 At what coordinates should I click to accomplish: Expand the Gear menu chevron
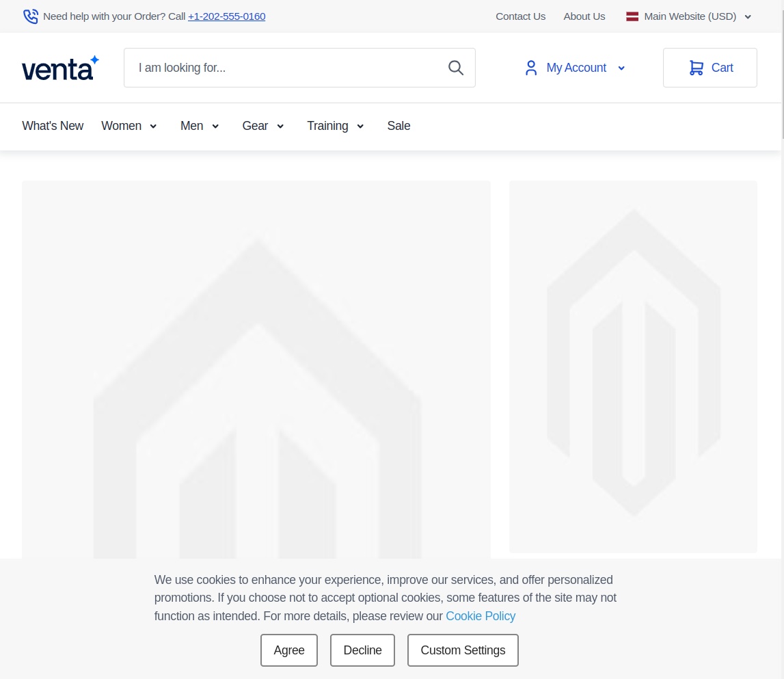click(x=280, y=127)
